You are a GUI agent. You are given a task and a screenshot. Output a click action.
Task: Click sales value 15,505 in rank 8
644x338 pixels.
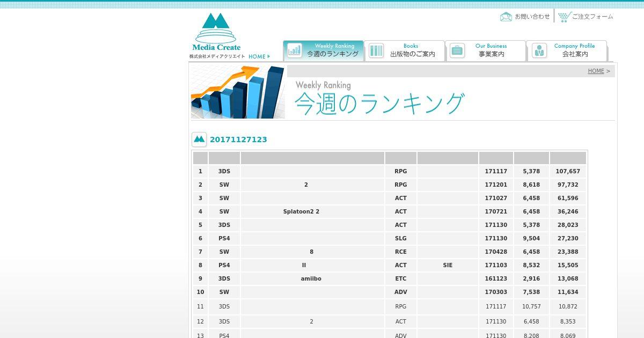(568, 265)
